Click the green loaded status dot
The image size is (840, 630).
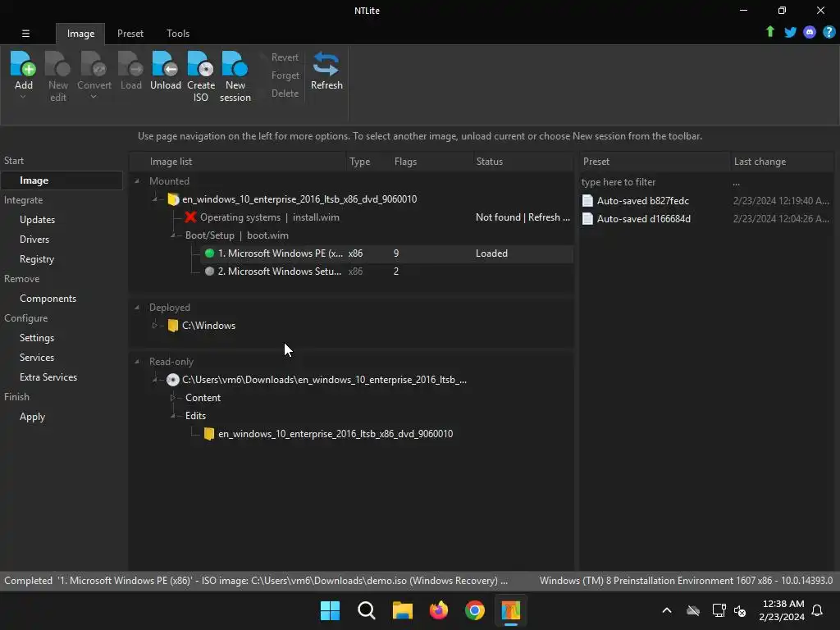209,253
